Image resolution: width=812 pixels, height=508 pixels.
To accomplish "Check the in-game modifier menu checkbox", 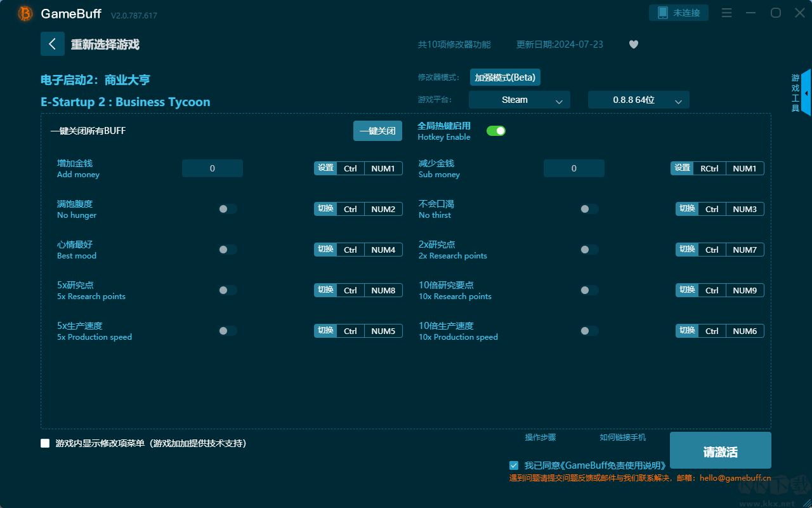I will click(x=45, y=443).
